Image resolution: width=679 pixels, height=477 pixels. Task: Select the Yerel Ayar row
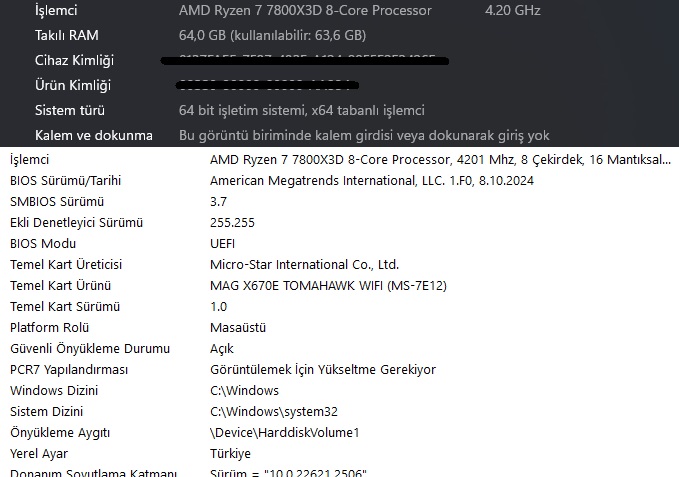click(39, 454)
